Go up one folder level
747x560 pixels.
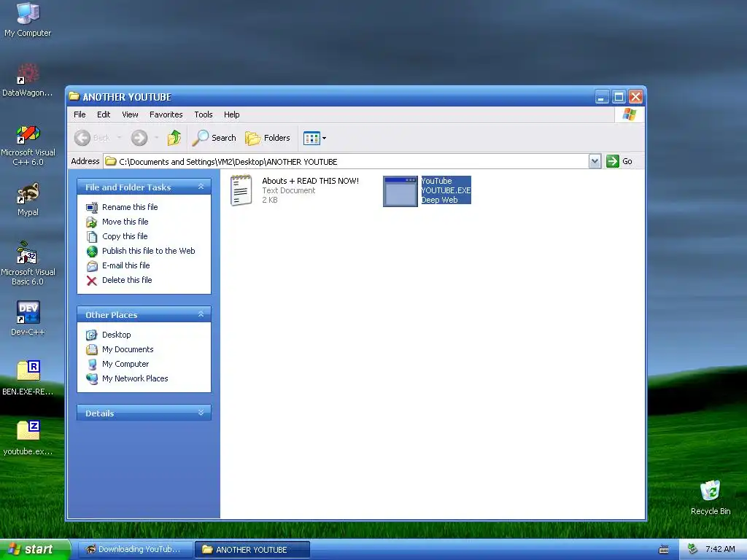coord(174,138)
